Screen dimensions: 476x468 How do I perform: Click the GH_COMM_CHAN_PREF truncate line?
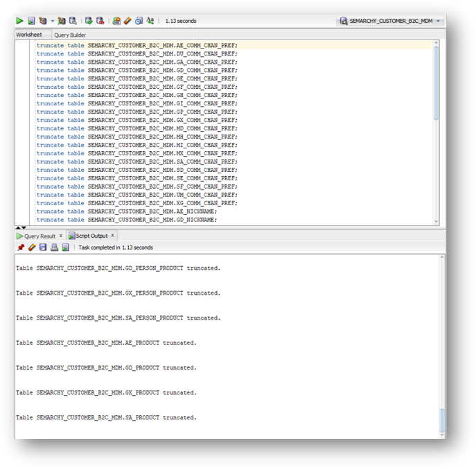137,96
